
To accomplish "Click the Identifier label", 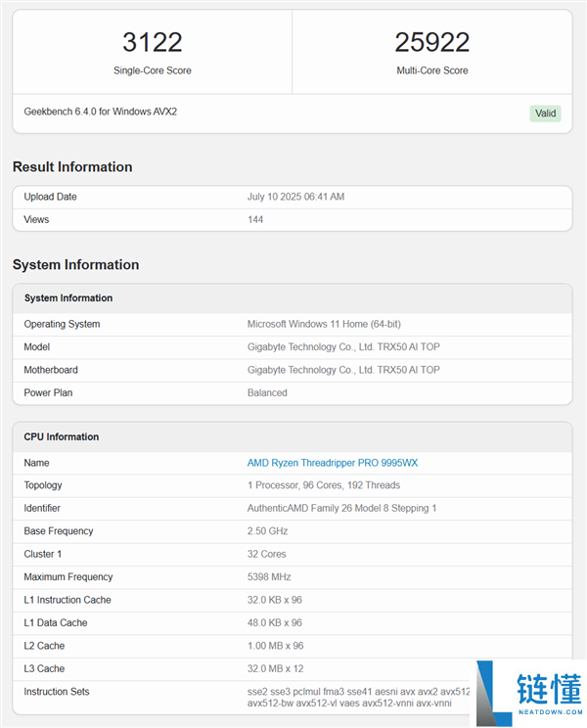I will click(42, 509).
